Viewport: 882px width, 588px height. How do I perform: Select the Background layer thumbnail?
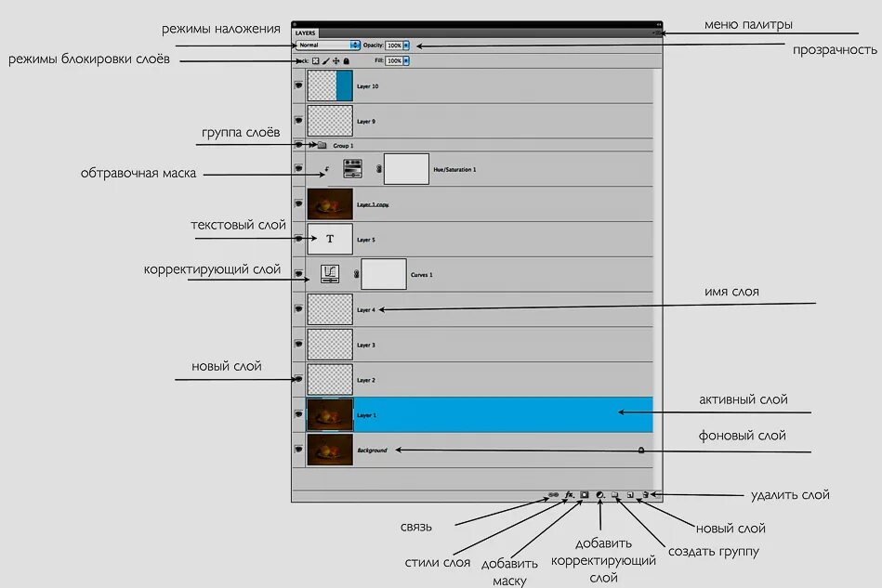(x=330, y=450)
